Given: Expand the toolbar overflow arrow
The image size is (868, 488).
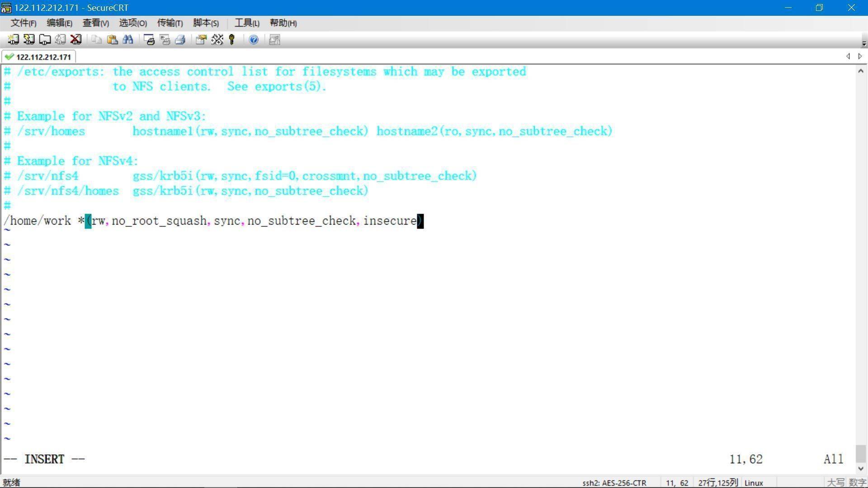Looking at the screenshot, I should (x=864, y=43).
